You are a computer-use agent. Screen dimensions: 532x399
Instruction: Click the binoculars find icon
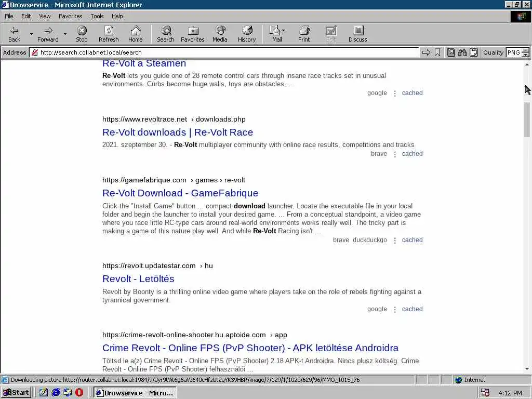[462, 52]
